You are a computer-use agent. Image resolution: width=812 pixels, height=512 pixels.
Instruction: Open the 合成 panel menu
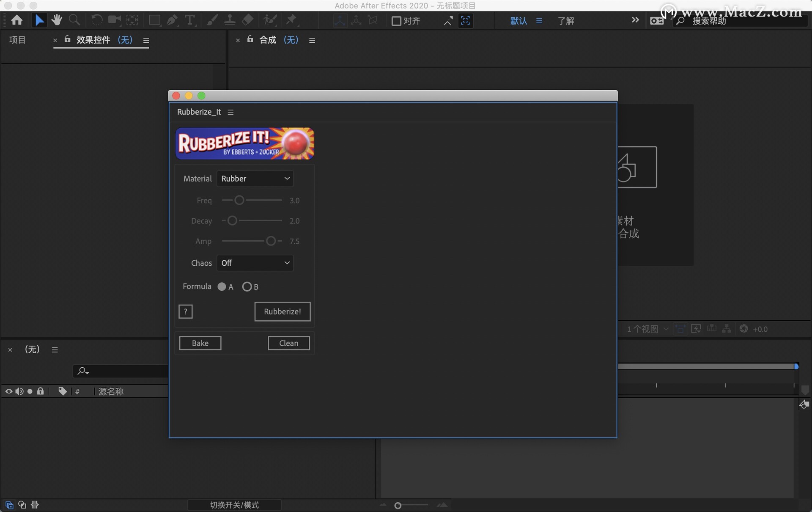click(312, 40)
